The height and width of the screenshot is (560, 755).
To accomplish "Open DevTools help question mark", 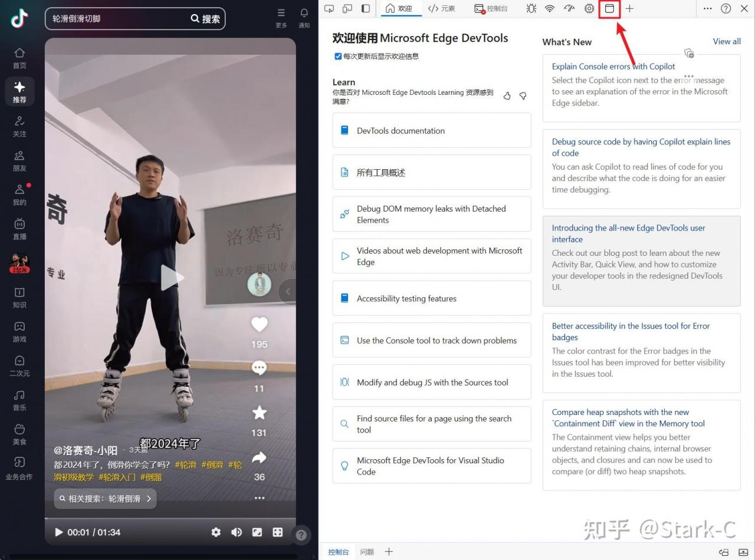I will pos(726,8).
